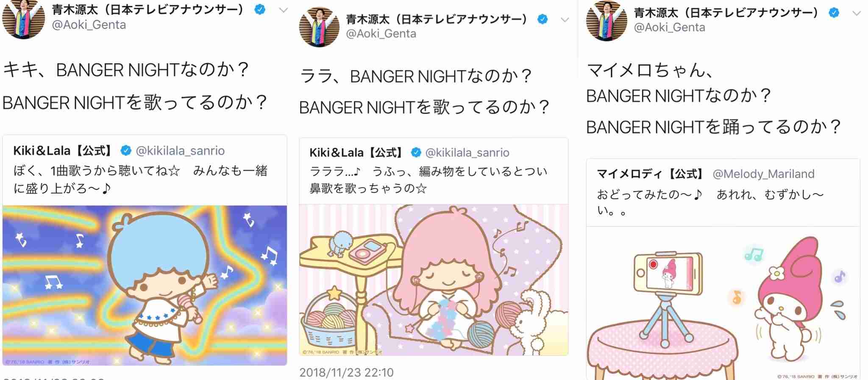Open My Melody dancing illustration image
The width and height of the screenshot is (868, 380).
click(723, 303)
